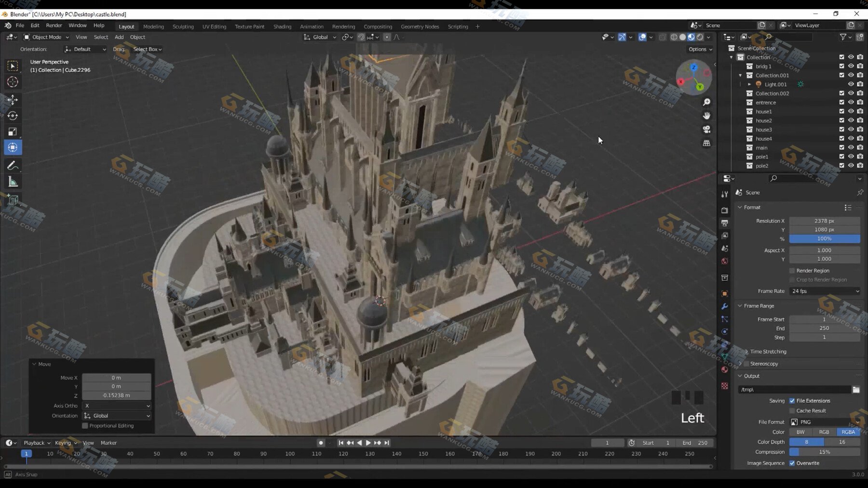Open the Axis Ortho X dropdown
This screenshot has height=488, width=868.
tap(117, 406)
